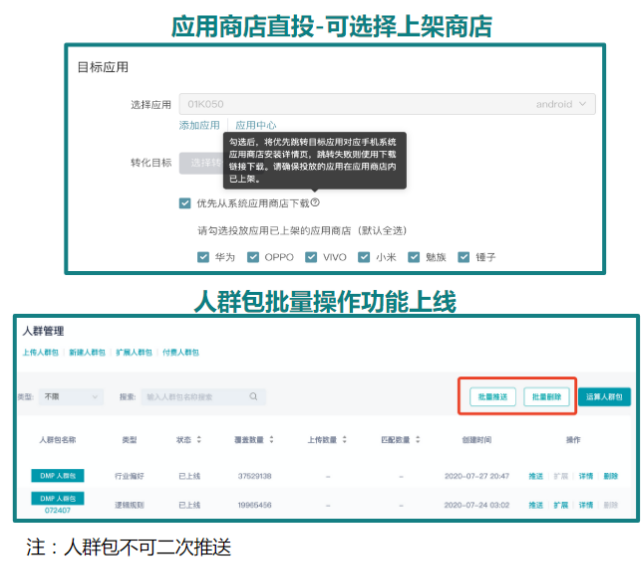Screen dimensions: 643x572
Task: Uncheck 优先从系统应用商店下载 checkbox
Action: (x=185, y=203)
